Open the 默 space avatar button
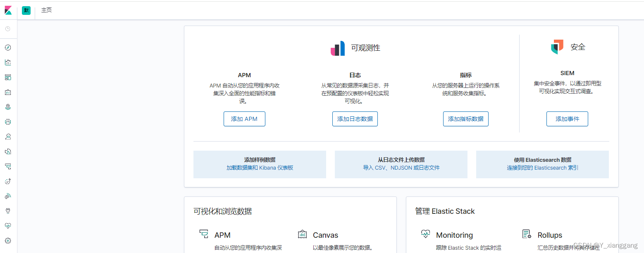Viewport: 644px width, 253px height. (x=26, y=10)
